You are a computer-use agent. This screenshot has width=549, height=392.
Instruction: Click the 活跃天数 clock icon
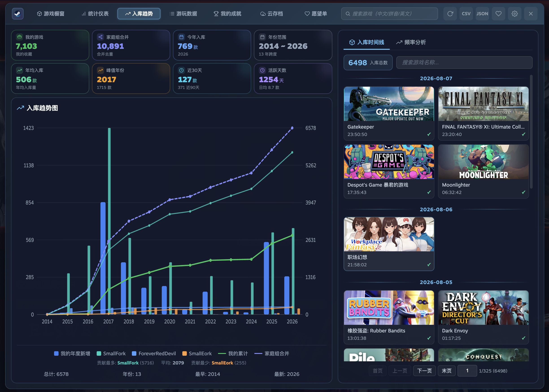click(x=262, y=70)
